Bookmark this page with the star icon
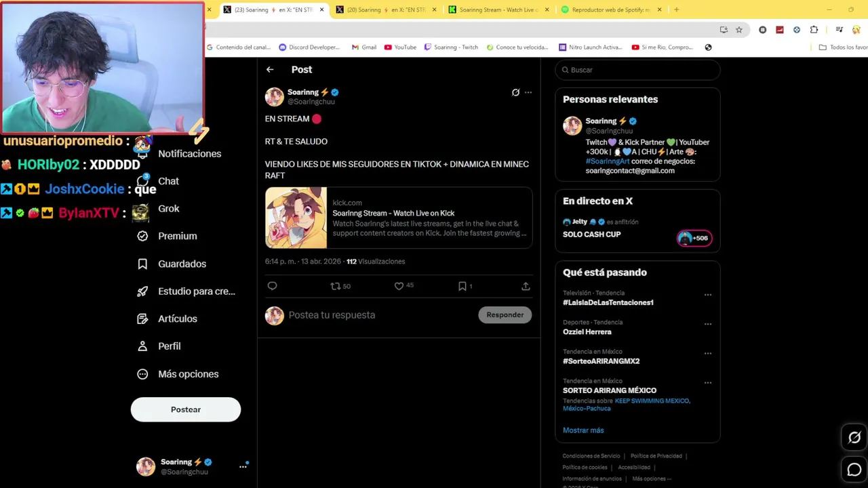This screenshot has height=488, width=868. [739, 30]
